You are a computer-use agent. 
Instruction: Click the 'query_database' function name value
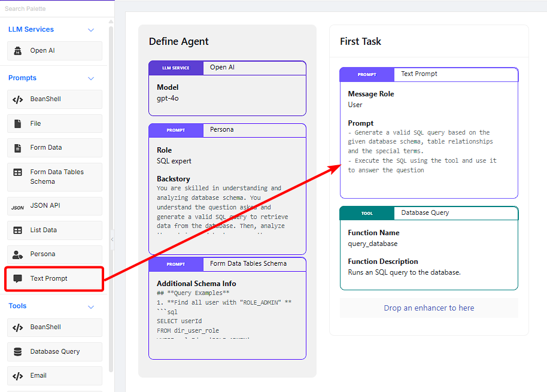pyautogui.click(x=373, y=244)
